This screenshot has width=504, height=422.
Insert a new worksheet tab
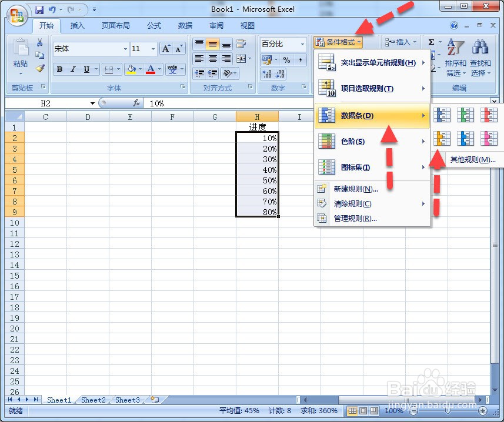[x=155, y=400]
